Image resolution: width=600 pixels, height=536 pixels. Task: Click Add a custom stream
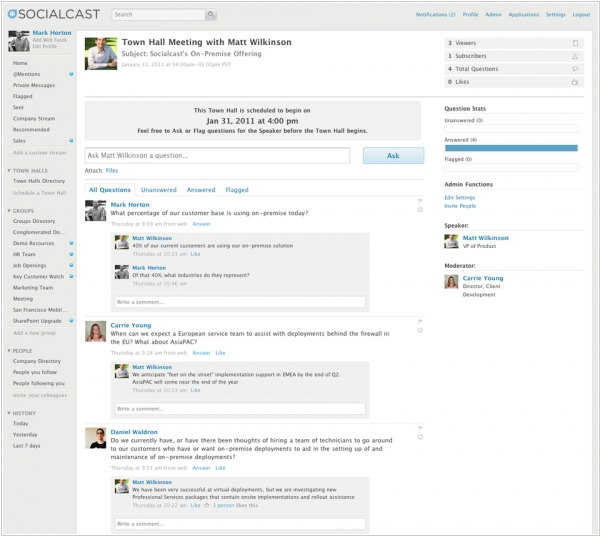[39, 153]
